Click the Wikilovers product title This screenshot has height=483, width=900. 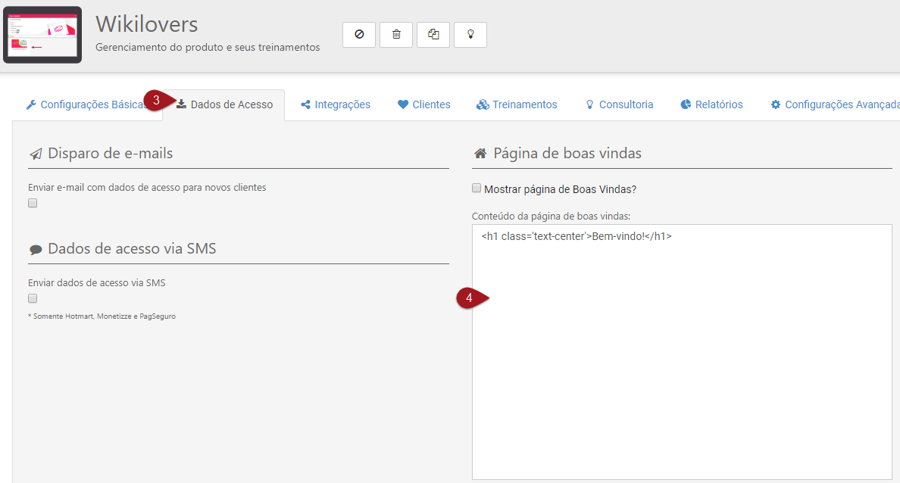pos(147,23)
